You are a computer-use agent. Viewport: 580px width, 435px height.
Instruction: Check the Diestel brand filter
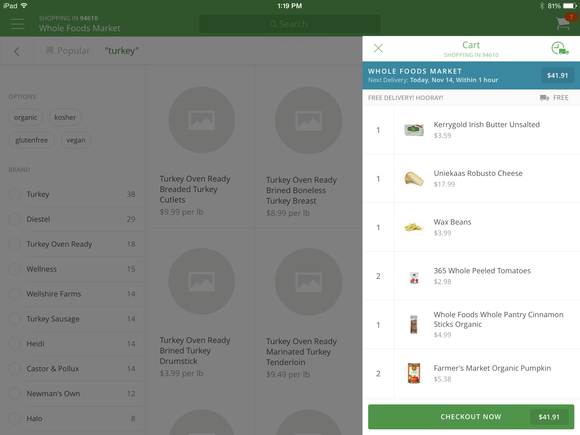(x=15, y=219)
